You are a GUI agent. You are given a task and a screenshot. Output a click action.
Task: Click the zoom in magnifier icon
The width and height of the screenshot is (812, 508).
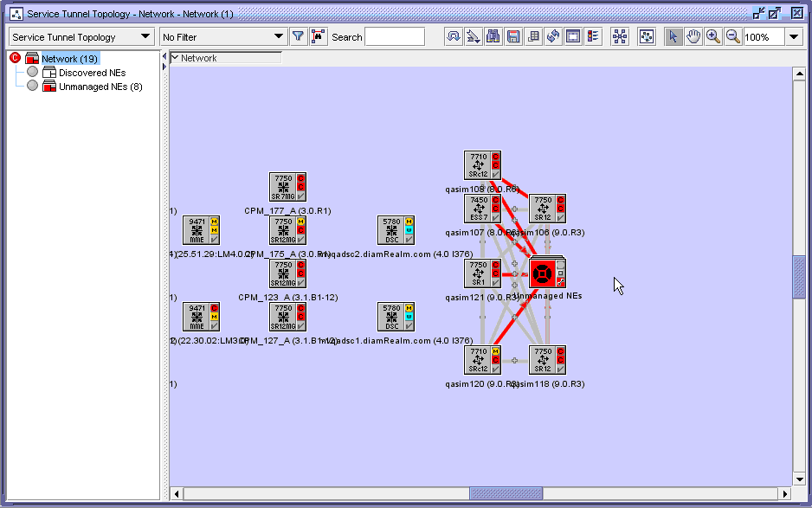click(712, 36)
